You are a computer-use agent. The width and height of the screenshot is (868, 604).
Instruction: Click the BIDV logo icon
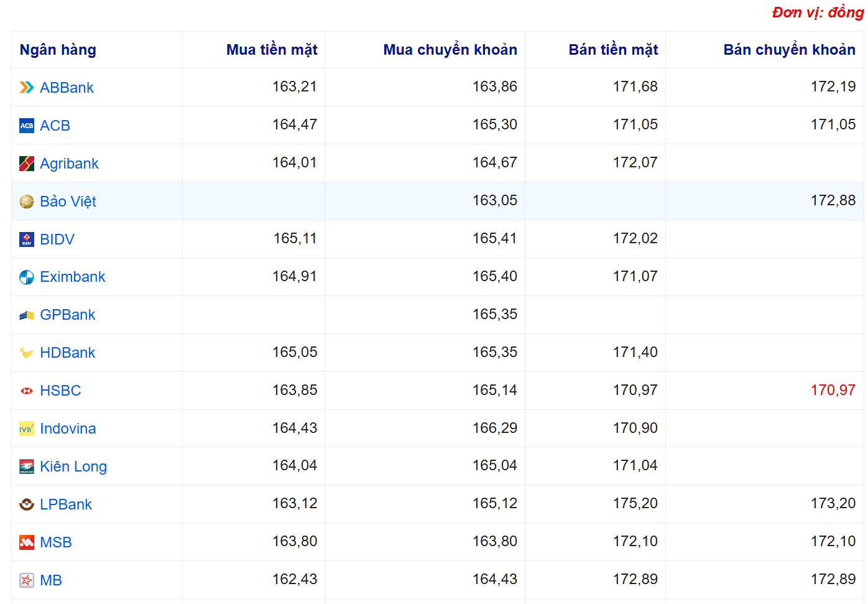pyautogui.click(x=27, y=239)
